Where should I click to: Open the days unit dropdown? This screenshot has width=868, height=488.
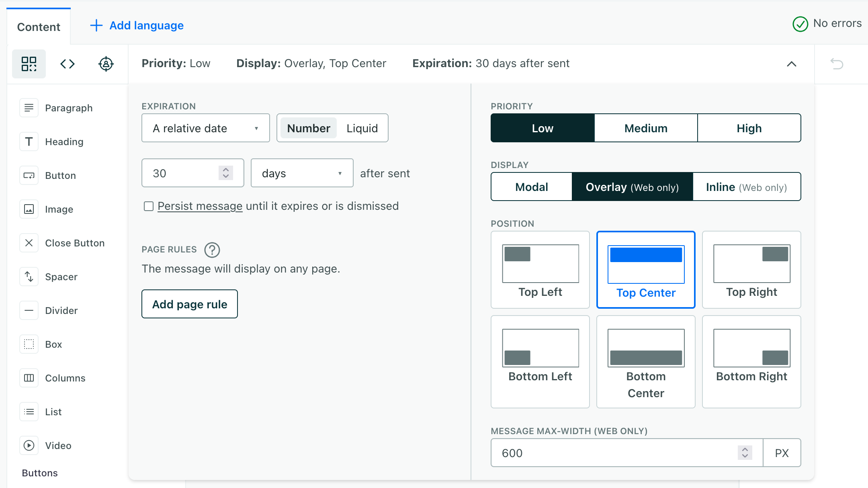point(302,173)
